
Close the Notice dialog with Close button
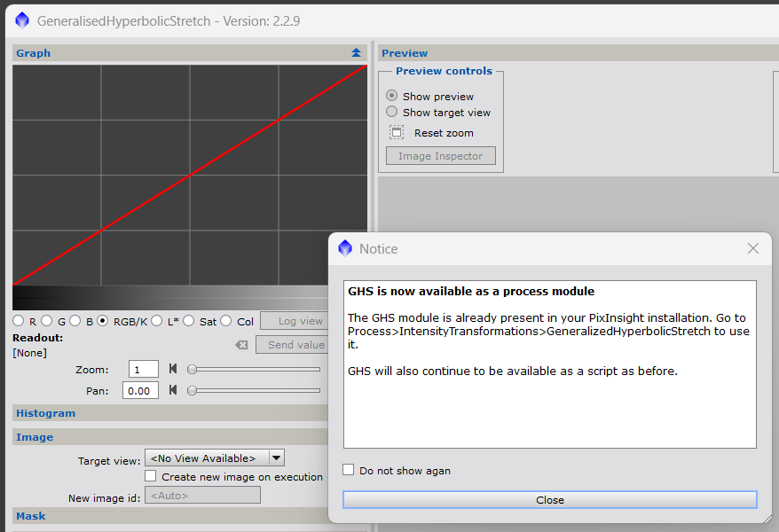click(550, 500)
